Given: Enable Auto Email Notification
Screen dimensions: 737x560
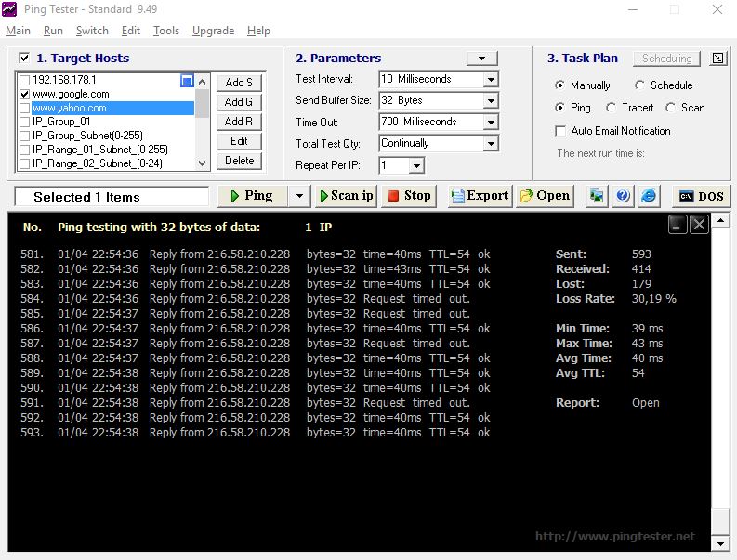Looking at the screenshot, I should point(560,131).
